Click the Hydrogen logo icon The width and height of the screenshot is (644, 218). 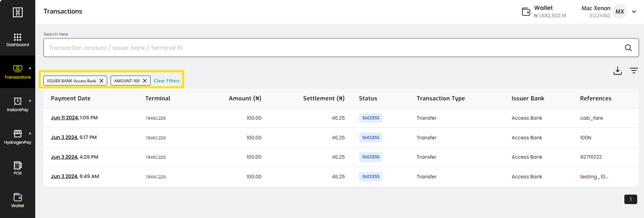(x=17, y=12)
